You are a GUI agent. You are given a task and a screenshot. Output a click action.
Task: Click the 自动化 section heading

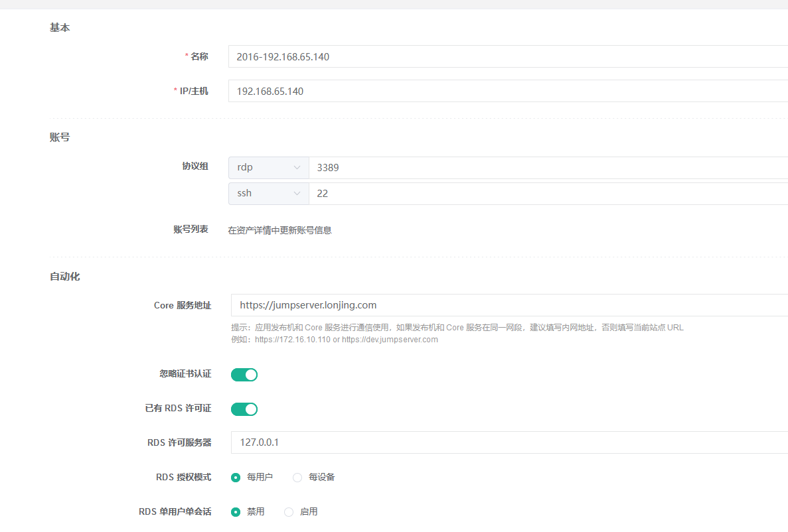click(63, 277)
